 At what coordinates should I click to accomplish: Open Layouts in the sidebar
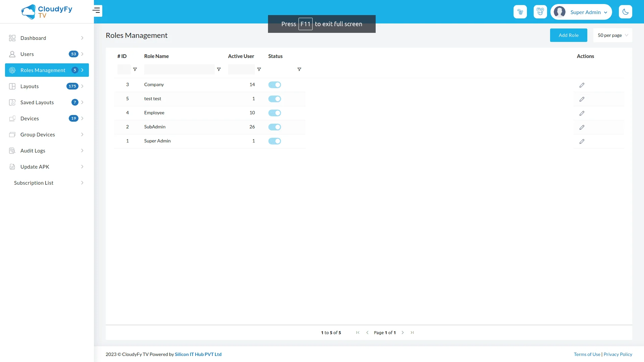point(30,86)
